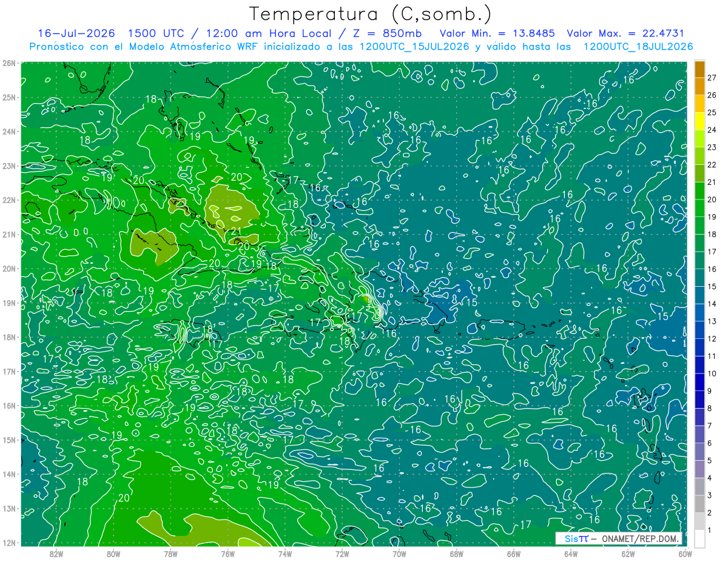Select initialization time "1200UTC_15JUL2026"
Viewport: 728px width, 562px height.
(x=414, y=47)
